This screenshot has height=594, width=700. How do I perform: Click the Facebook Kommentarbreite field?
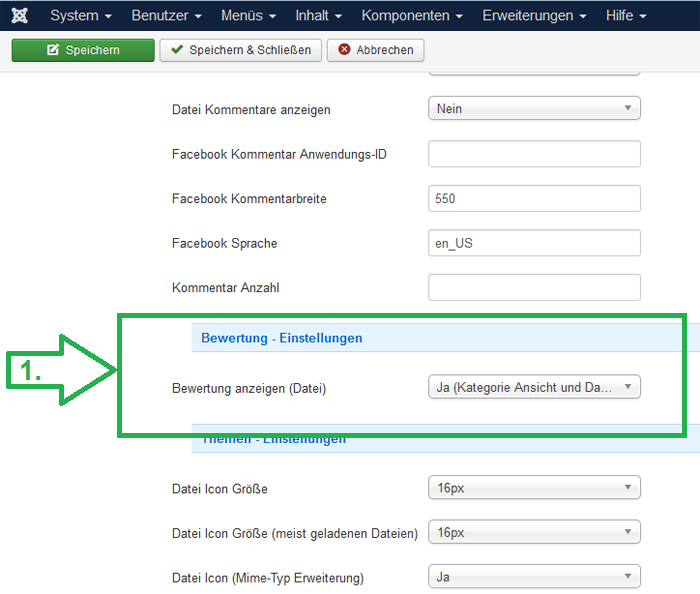[x=534, y=199]
